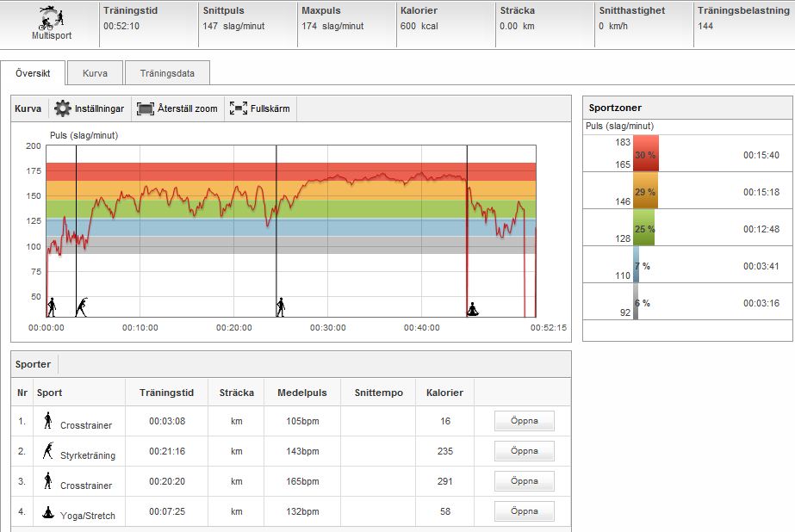Click the red 30 % sport zone bar
The width and height of the screenshot is (795, 532).
646,153
